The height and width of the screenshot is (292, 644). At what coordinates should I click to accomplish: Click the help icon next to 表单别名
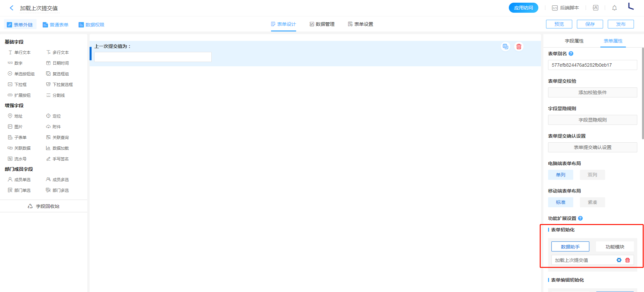571,54
